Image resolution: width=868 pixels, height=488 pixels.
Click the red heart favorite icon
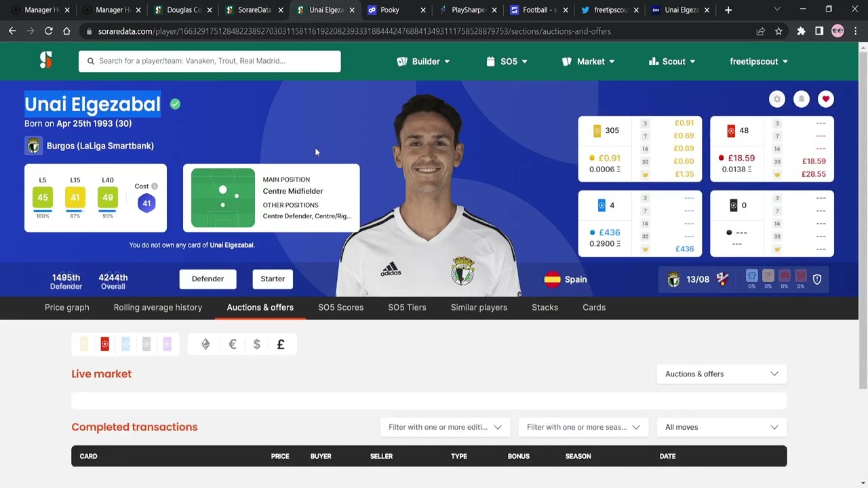coord(825,99)
